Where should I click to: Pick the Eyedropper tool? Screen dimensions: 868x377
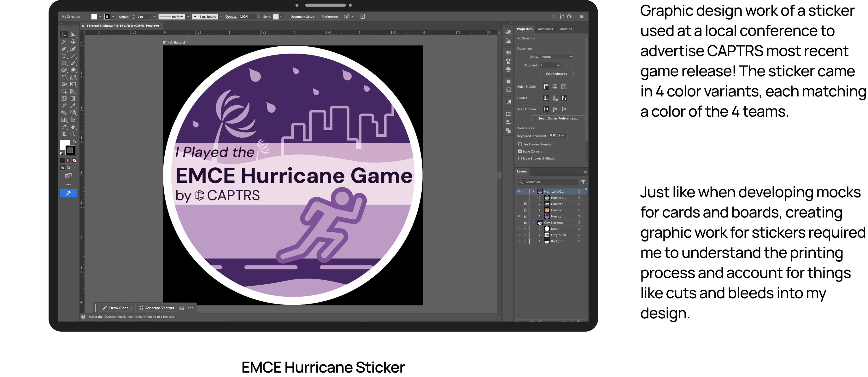tap(73, 105)
